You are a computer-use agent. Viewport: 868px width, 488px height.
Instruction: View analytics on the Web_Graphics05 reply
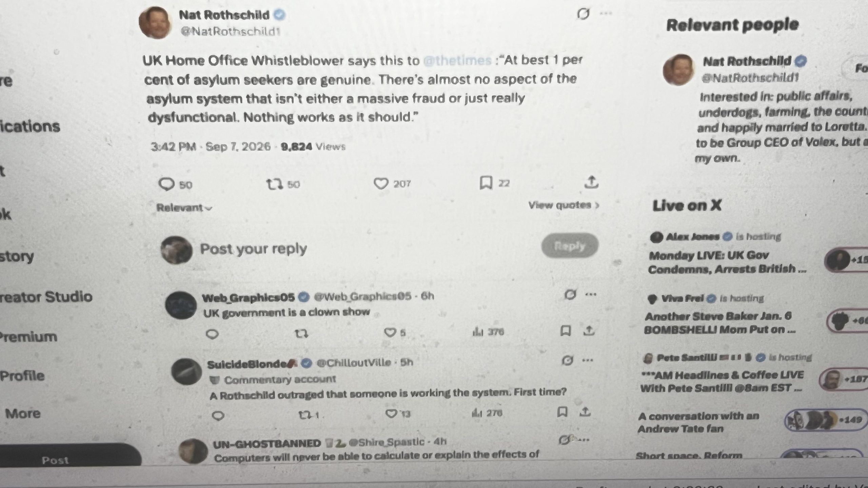point(488,331)
